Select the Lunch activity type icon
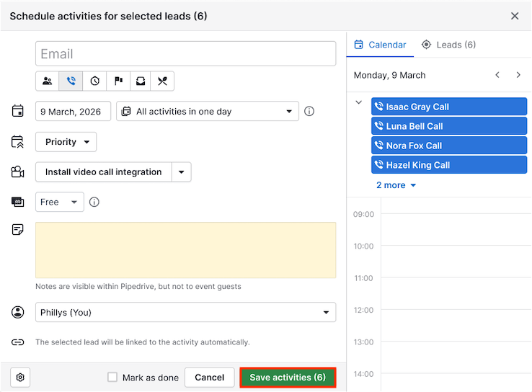This screenshot has width=532, height=392. click(163, 81)
